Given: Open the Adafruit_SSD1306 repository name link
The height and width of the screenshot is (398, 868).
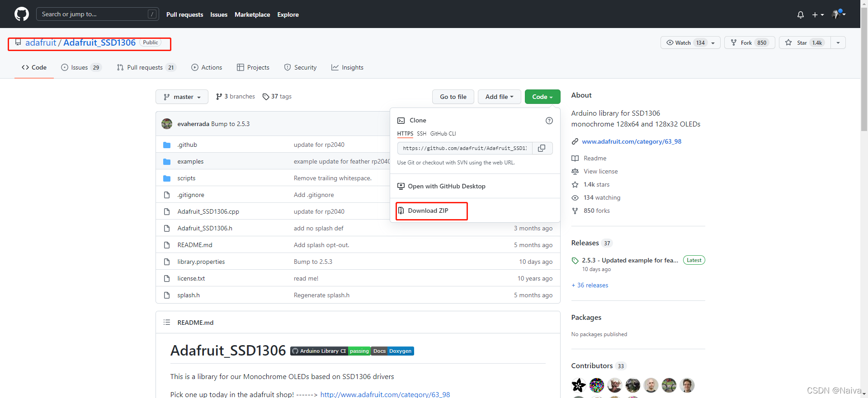Looking at the screenshot, I should click(x=99, y=42).
